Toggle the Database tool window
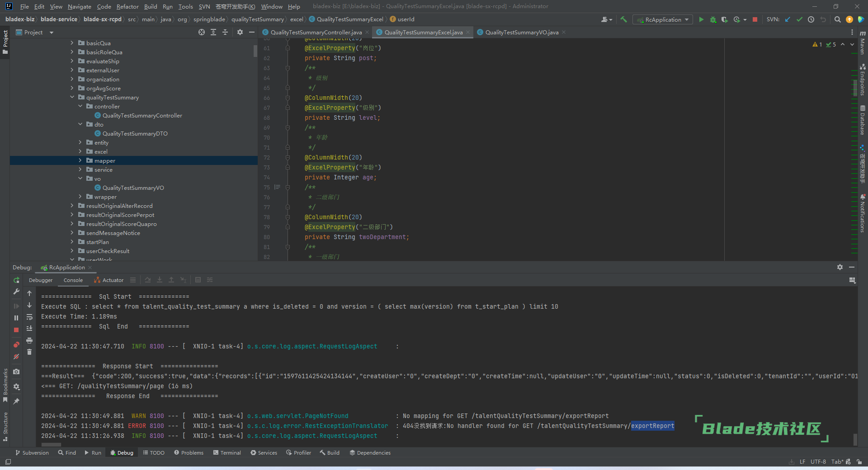Viewport: 868px width, 470px height. 863,120
